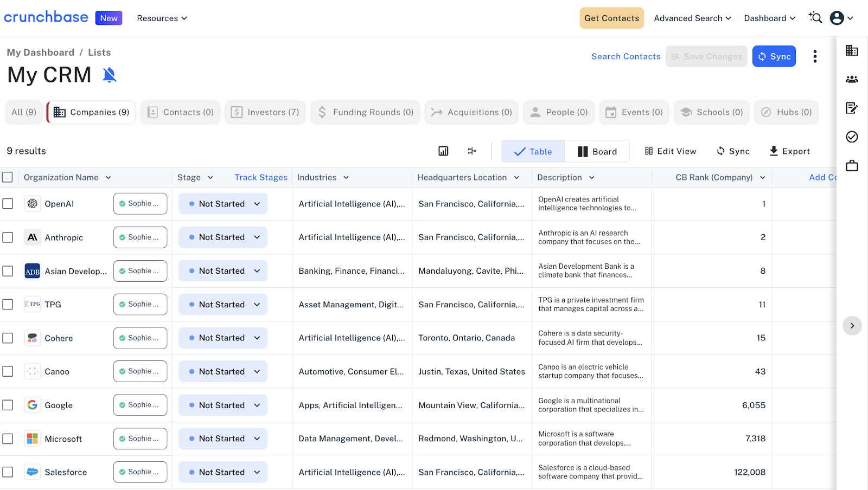Click the Search Contacts link
Viewport: 868px width, 490px height.
tap(626, 56)
